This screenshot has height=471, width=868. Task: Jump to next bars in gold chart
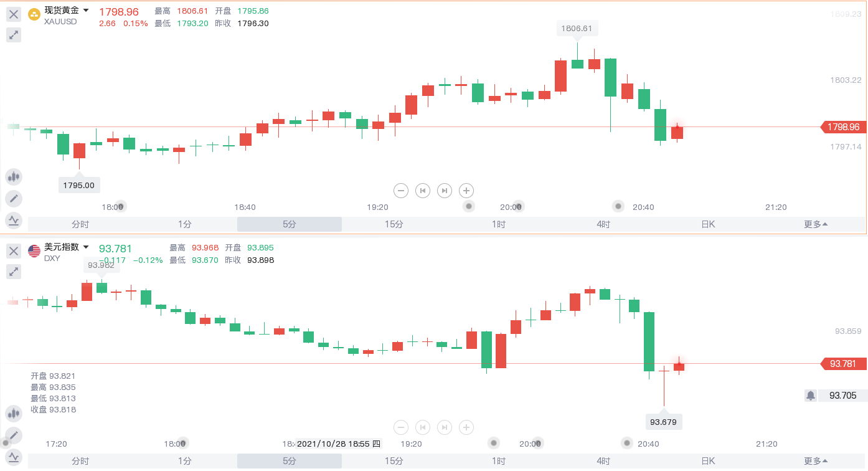(x=444, y=191)
